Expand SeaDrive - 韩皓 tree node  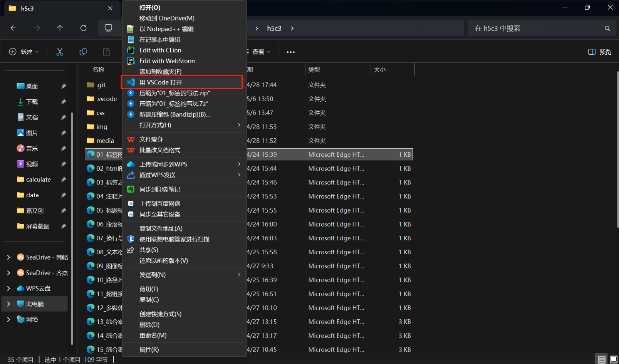click(x=8, y=257)
